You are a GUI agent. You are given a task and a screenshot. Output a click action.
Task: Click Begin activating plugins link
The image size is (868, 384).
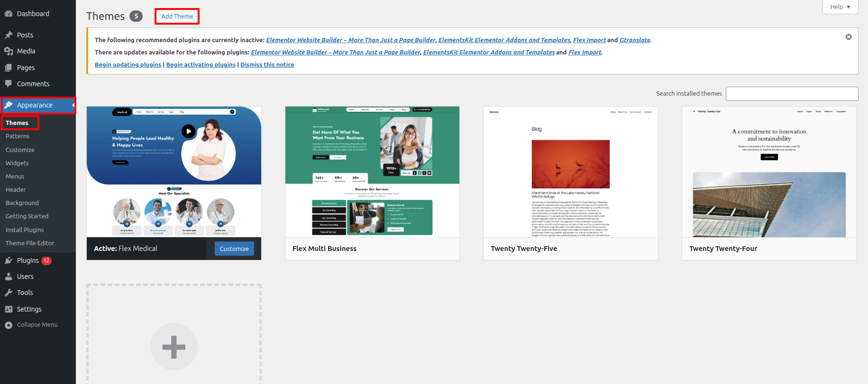click(x=201, y=65)
